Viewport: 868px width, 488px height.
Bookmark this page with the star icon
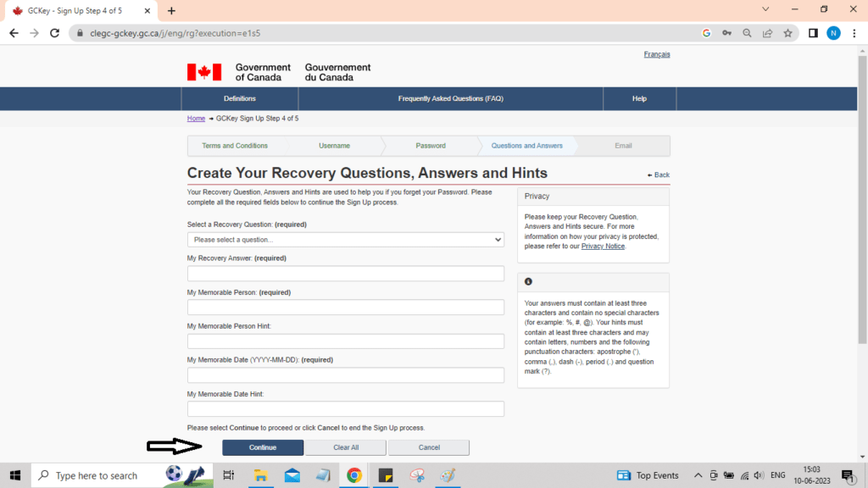click(x=788, y=33)
